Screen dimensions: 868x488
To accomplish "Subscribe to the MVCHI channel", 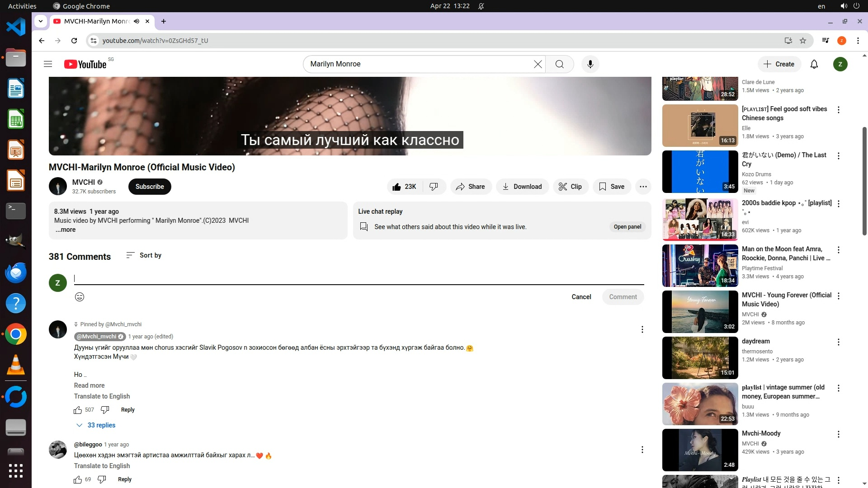I will tap(150, 187).
